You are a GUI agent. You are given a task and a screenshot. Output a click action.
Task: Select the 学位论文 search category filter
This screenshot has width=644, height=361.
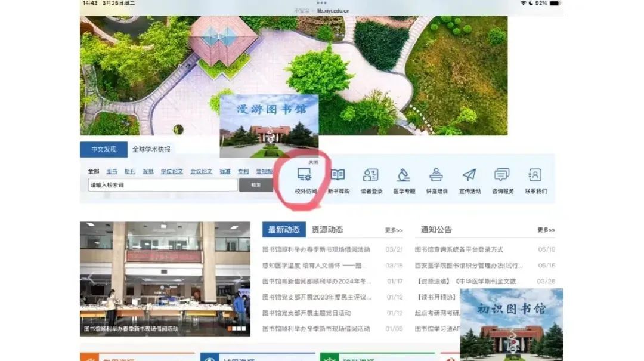pos(172,171)
